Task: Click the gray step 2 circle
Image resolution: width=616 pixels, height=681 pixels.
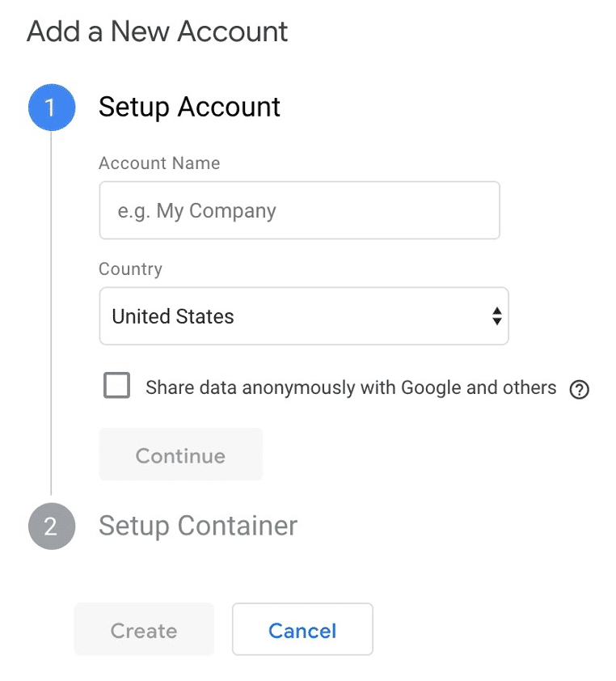Action: pyautogui.click(x=52, y=527)
